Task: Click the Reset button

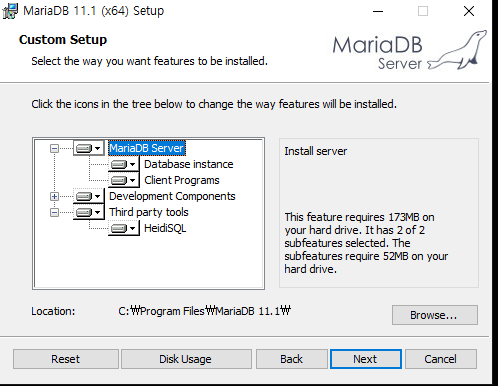Action: point(66,359)
